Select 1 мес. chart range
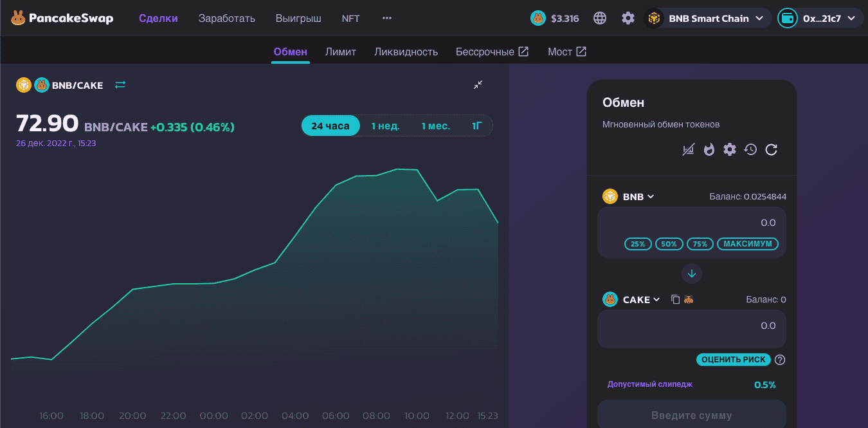 tap(436, 126)
